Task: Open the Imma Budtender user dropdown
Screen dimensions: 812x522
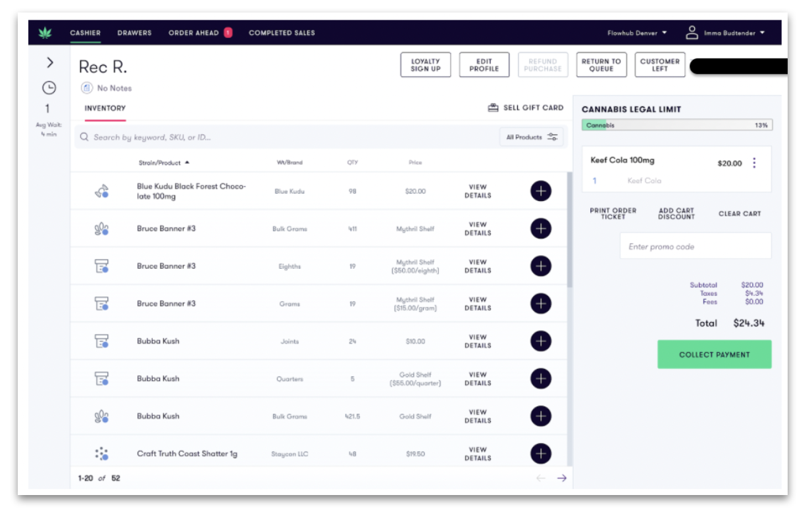Action: coord(734,33)
